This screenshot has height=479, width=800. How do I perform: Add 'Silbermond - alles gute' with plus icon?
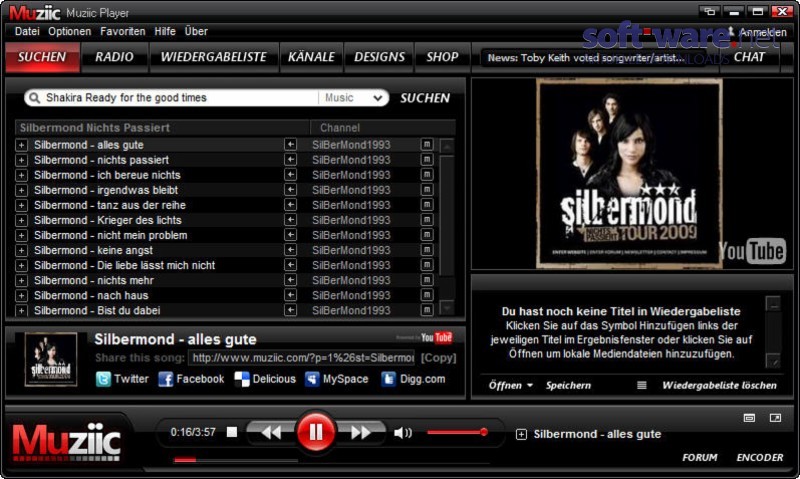(21, 145)
